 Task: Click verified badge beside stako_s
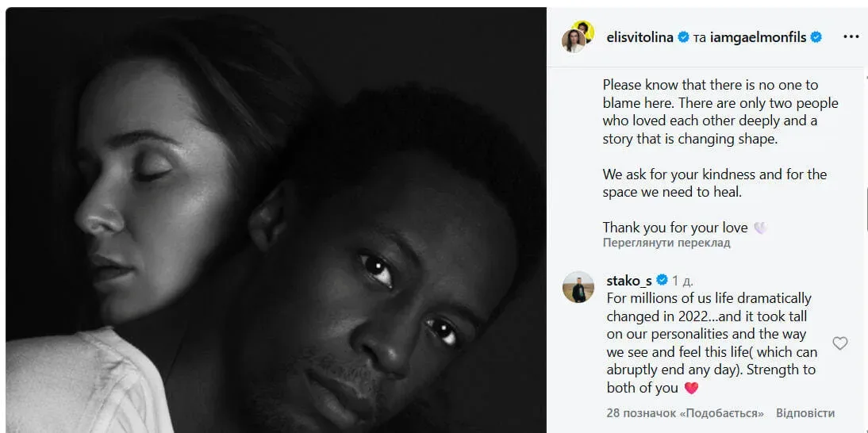[662, 280]
